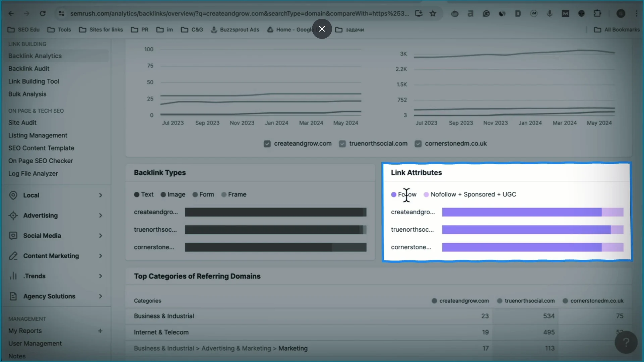The width and height of the screenshot is (644, 362).
Task: Click createandgrow Follow bar in Link Attributes
Action: pos(522,212)
